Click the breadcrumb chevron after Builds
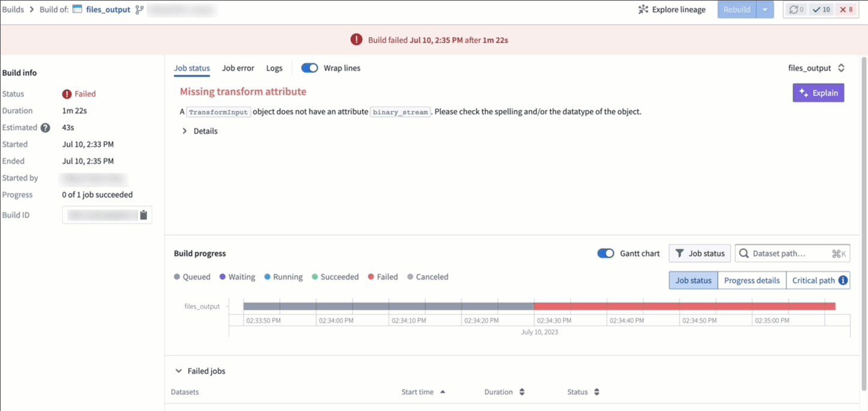The width and height of the screenshot is (868, 411). coord(32,10)
